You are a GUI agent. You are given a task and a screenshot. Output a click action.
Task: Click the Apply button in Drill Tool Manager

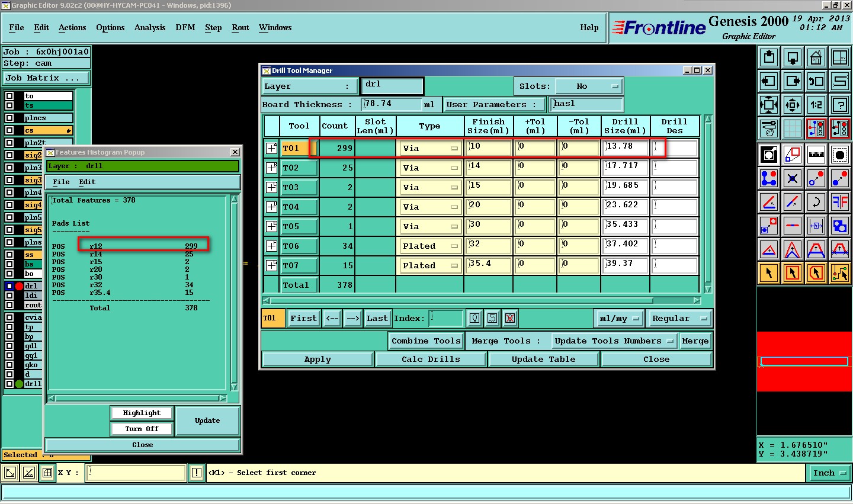click(318, 359)
